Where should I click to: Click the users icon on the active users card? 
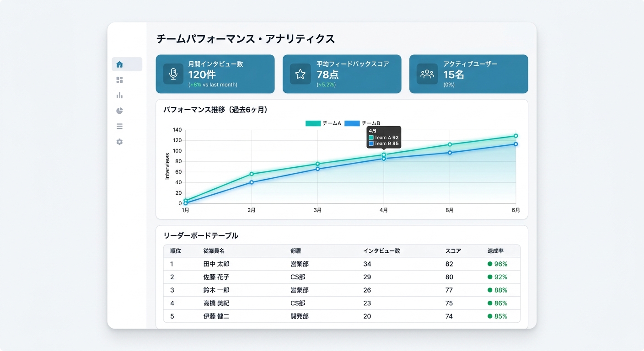pyautogui.click(x=427, y=74)
